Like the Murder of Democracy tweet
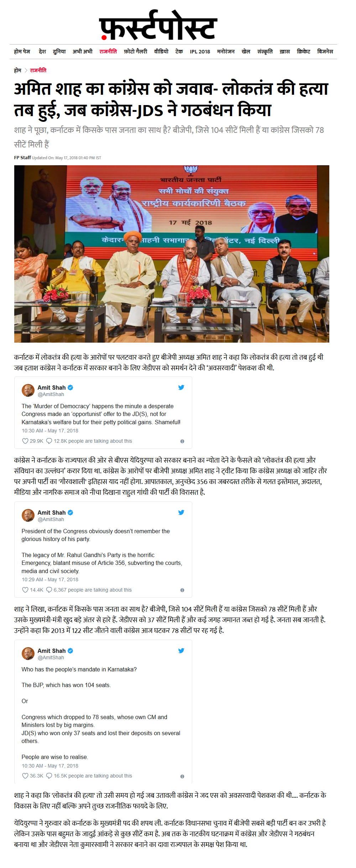The height and width of the screenshot is (868, 356). click(x=25, y=441)
